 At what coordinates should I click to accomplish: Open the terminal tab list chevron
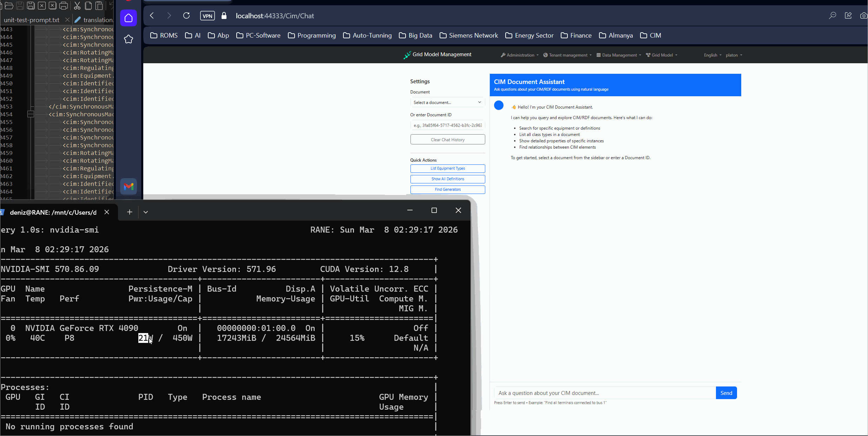click(146, 212)
